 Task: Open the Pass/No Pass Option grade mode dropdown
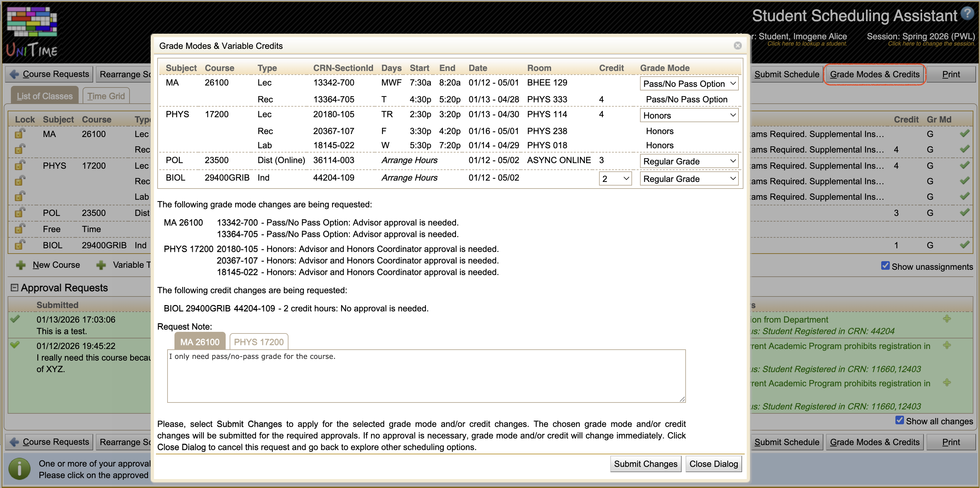point(689,83)
